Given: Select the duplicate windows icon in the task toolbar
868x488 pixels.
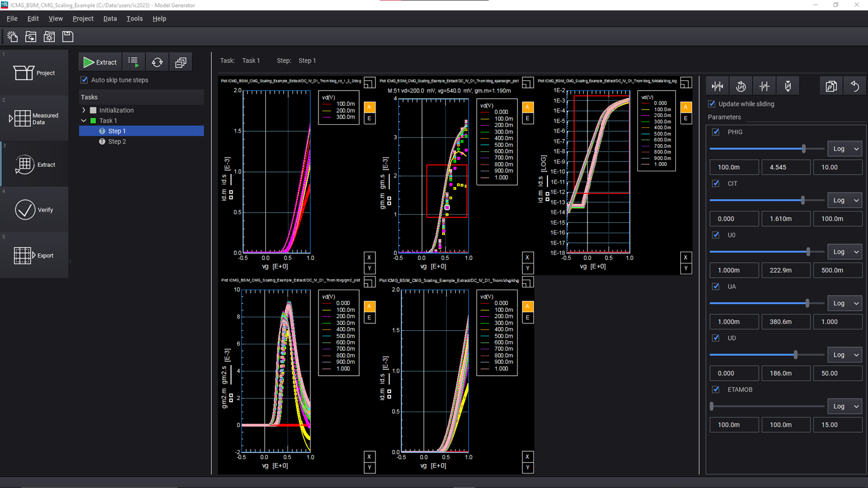Looking at the screenshot, I should [181, 61].
